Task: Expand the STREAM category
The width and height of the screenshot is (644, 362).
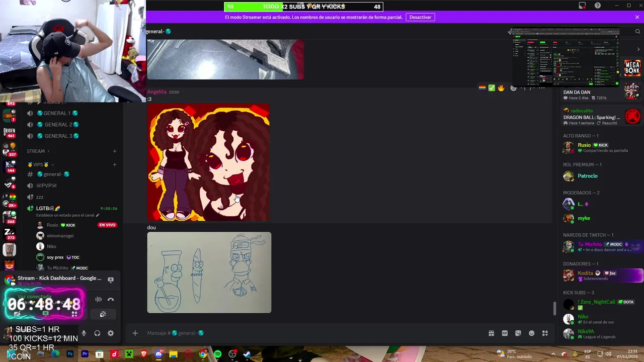Action: (39, 151)
